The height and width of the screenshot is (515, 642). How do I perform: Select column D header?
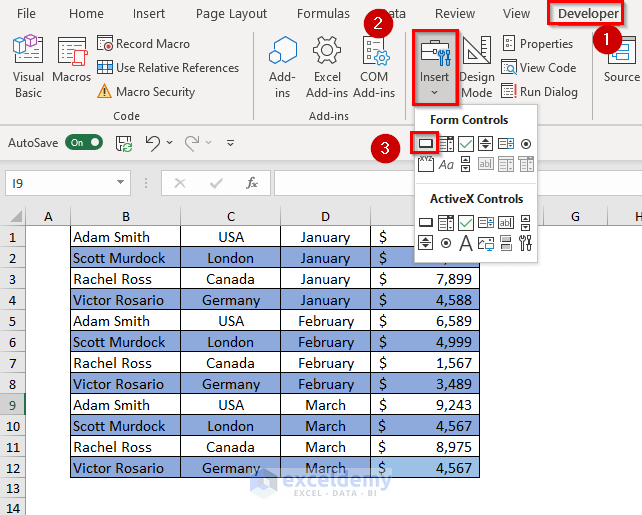(325, 216)
